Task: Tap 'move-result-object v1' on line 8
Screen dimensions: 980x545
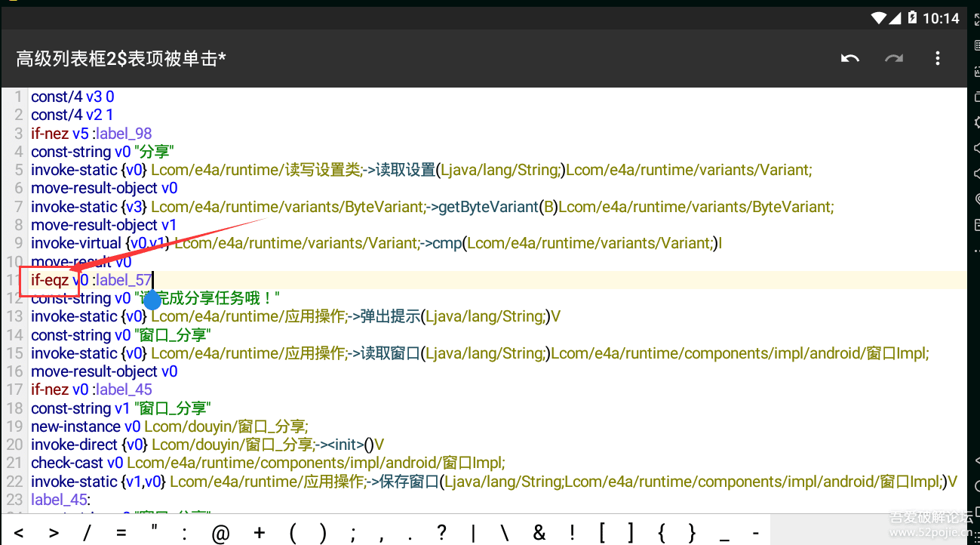Action: [x=103, y=225]
